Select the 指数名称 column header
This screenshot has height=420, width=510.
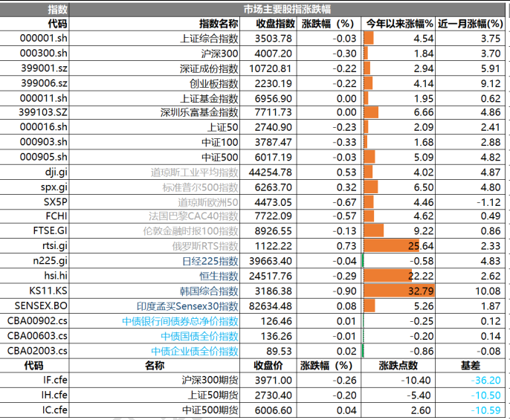click(x=154, y=24)
